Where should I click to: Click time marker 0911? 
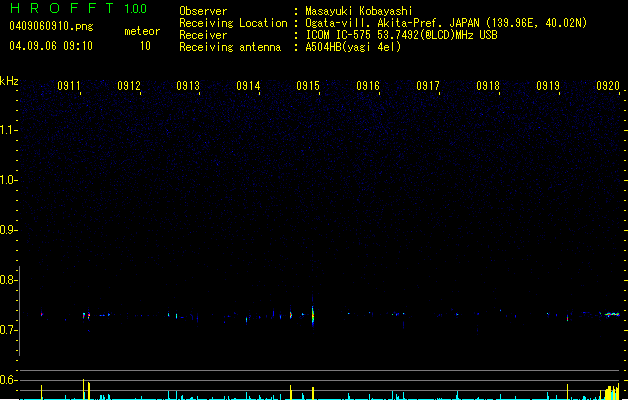(69, 86)
